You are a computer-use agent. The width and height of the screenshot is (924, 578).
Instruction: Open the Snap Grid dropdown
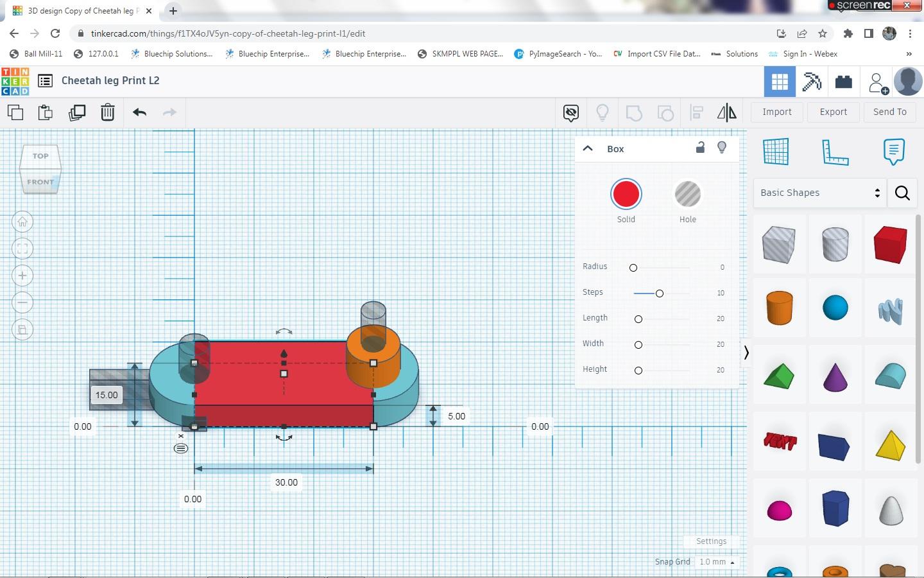pyautogui.click(x=716, y=562)
